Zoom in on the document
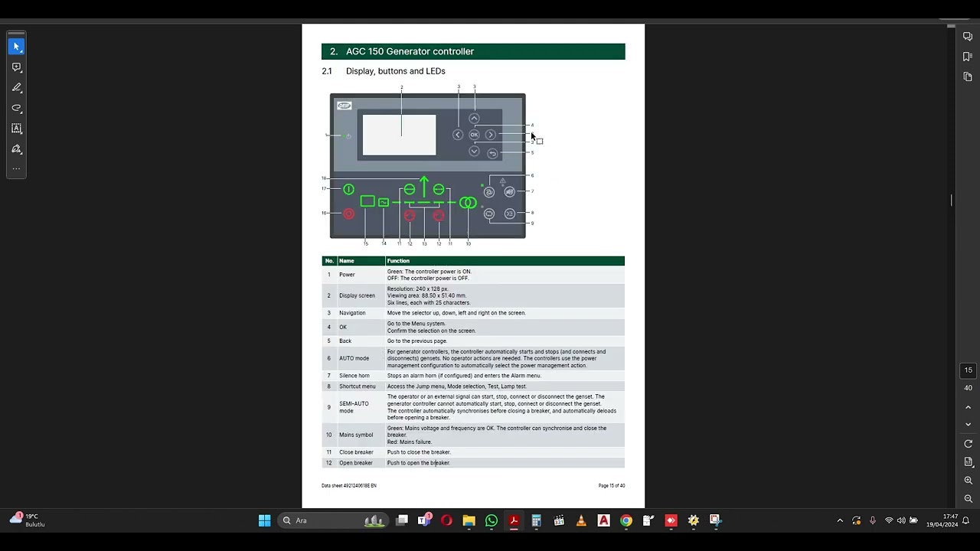Screen dimensions: 980x551 tap(968, 481)
